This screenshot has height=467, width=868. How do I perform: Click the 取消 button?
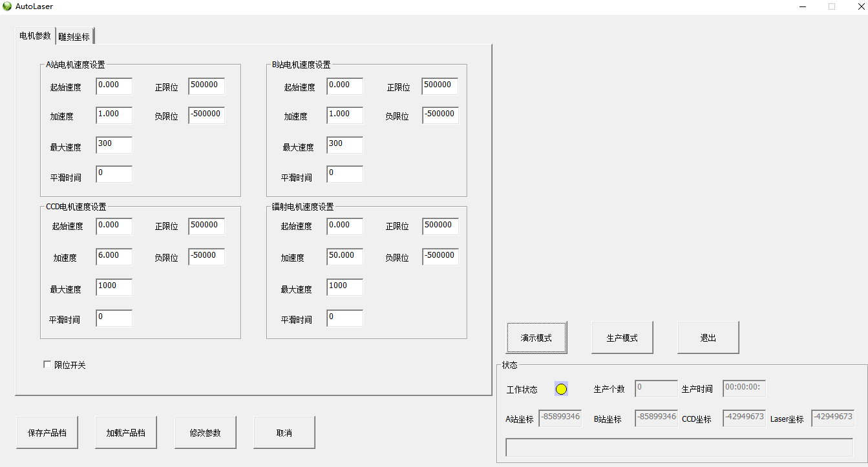284,433
